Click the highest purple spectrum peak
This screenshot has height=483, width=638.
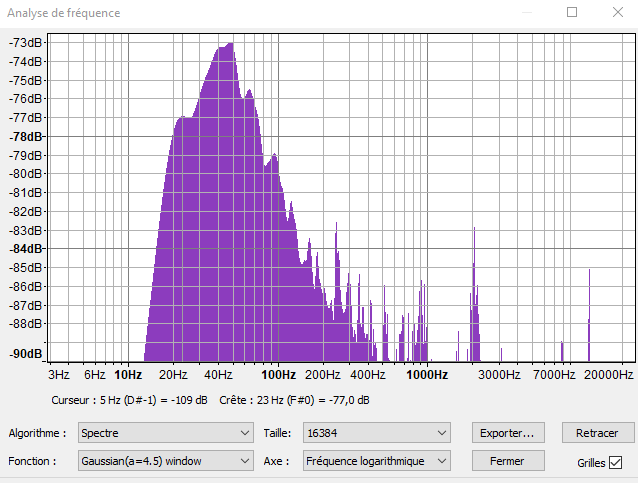pos(229,45)
